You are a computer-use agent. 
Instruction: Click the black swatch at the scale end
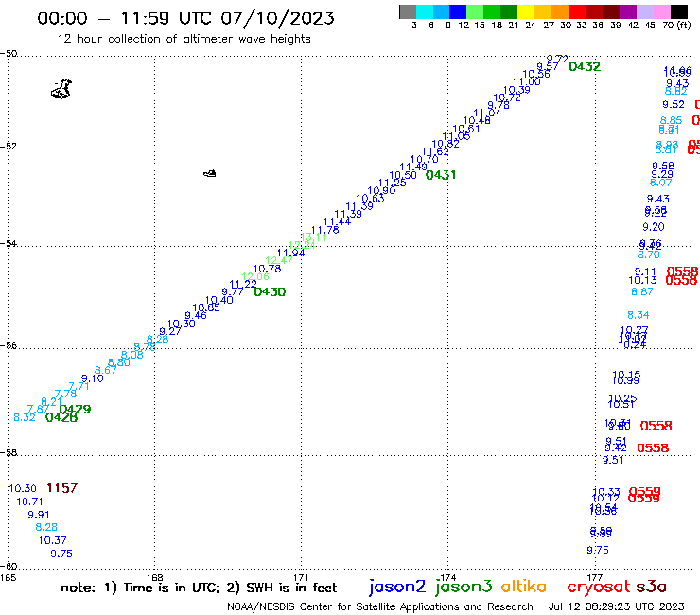point(678,11)
